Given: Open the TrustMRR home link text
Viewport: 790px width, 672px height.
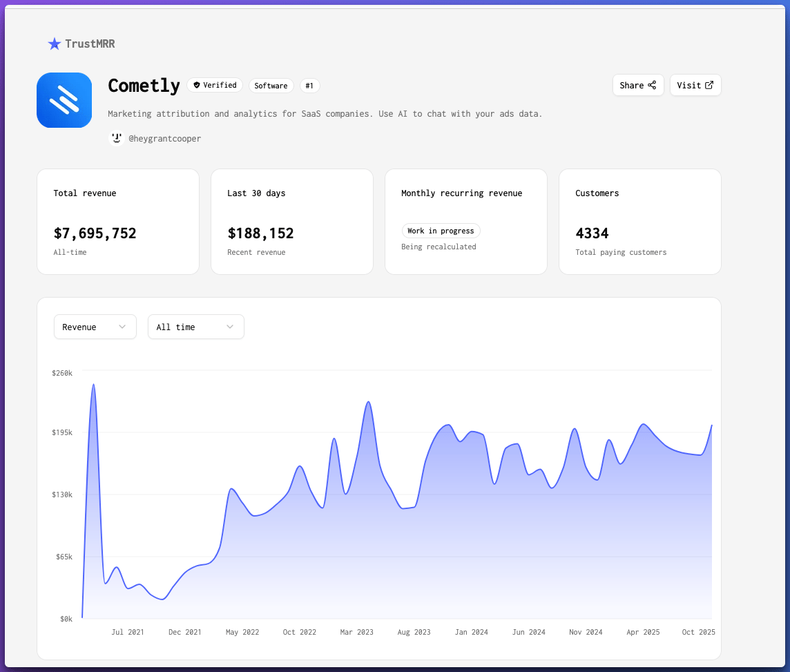Looking at the screenshot, I should 90,44.
